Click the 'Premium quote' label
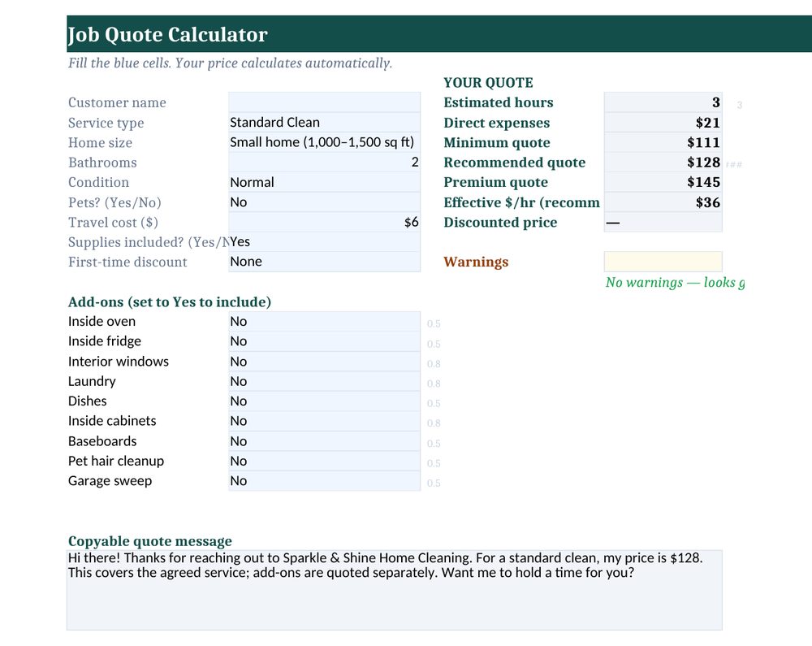 495,182
